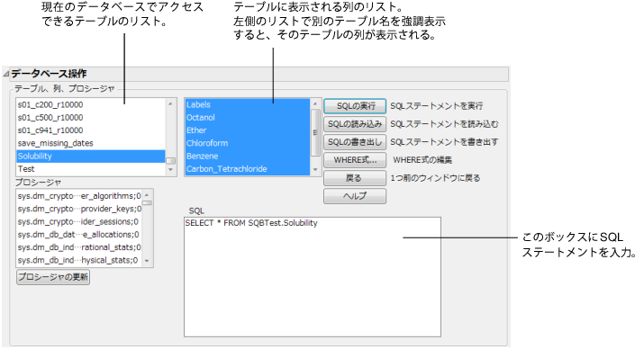Click the procedure list scrollbar thumb

[x=147, y=202]
